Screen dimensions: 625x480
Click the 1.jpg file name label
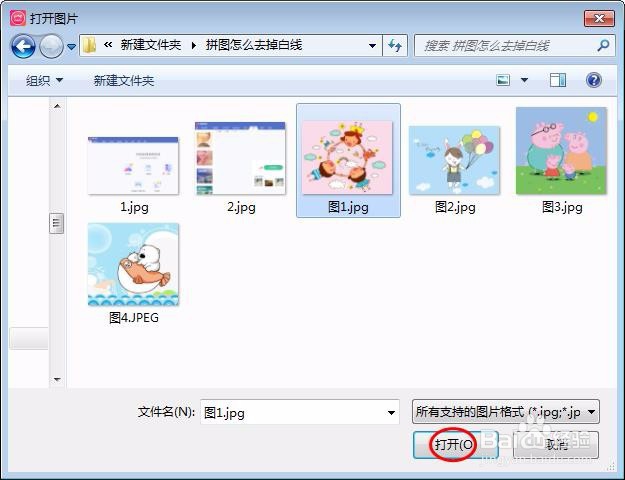pyautogui.click(x=134, y=207)
